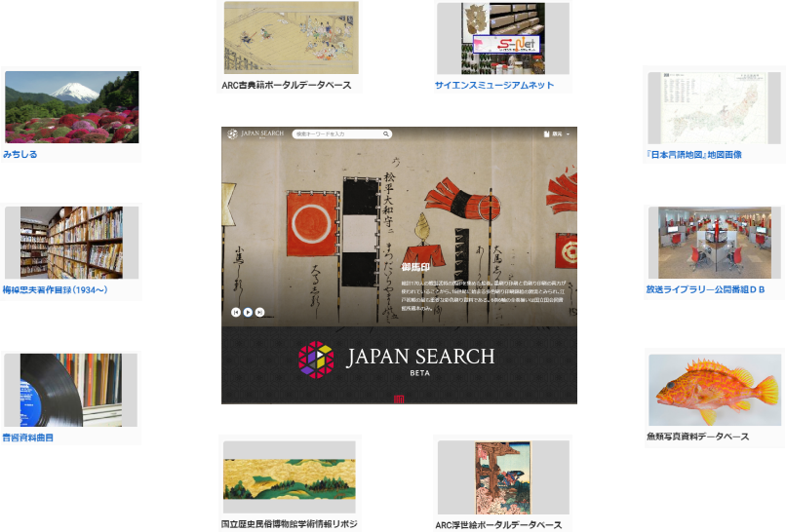
Task: Open the ARC古典籍 scroll painting thumbnail
Action: pyautogui.click(x=292, y=38)
